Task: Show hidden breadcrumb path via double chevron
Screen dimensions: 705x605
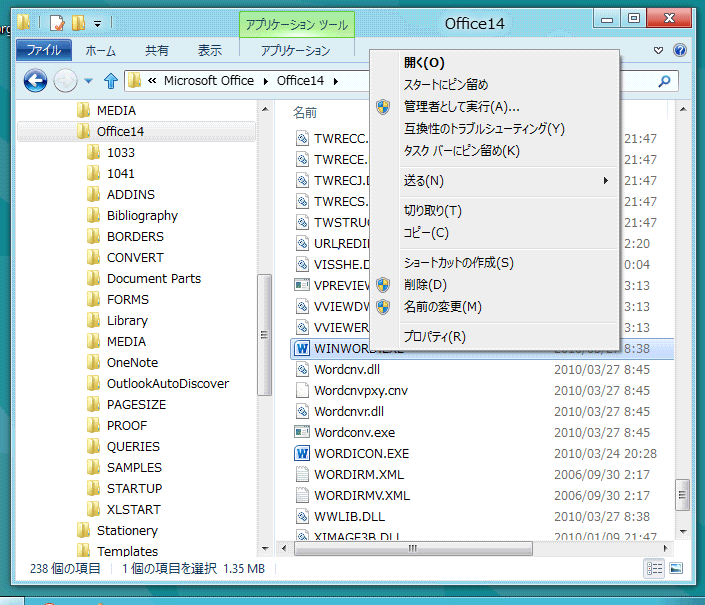Action: point(152,81)
